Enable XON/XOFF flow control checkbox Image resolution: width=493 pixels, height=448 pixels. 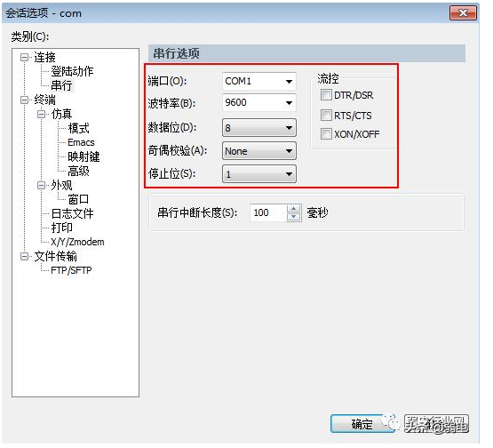(x=326, y=134)
